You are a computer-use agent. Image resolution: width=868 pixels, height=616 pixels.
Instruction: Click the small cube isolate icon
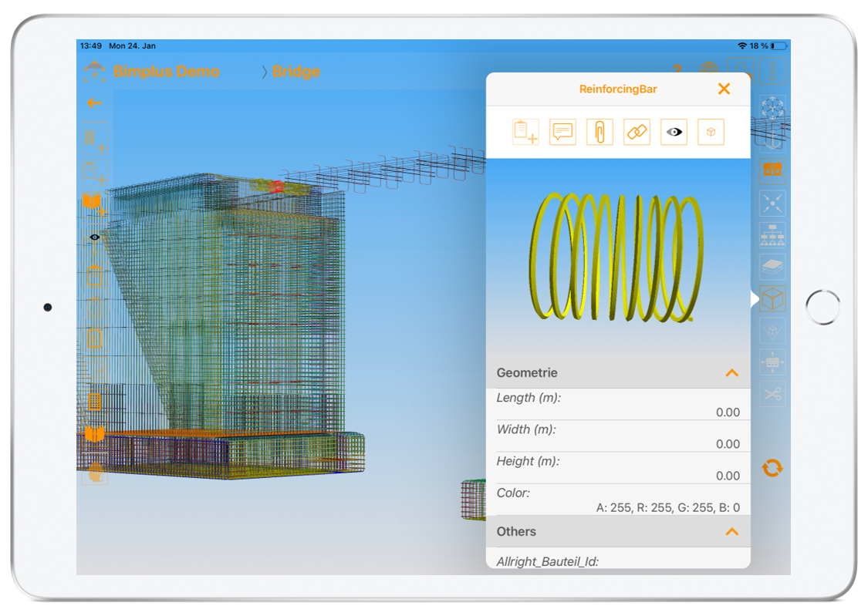711,132
